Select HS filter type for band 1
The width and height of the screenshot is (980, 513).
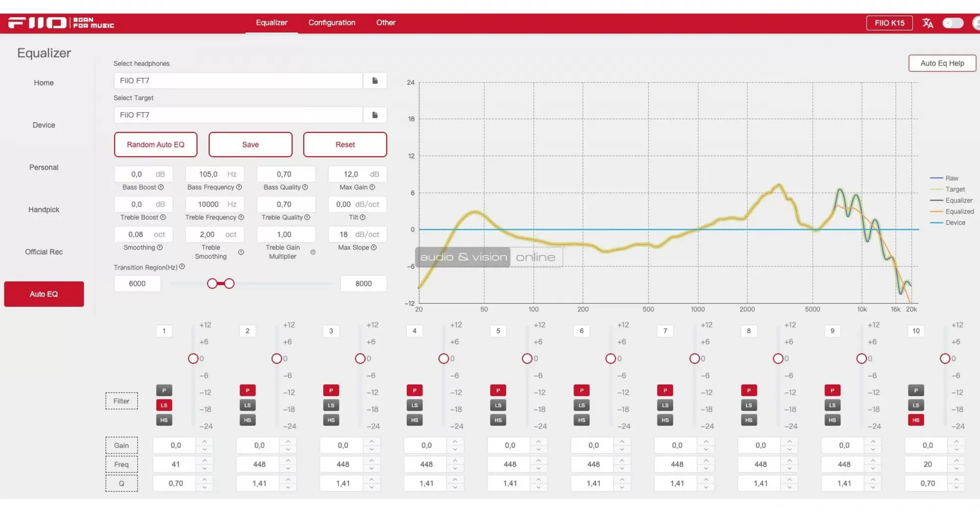coord(164,420)
